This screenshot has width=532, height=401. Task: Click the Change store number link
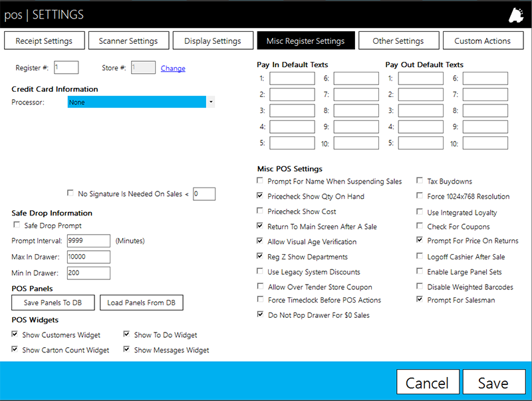[173, 68]
